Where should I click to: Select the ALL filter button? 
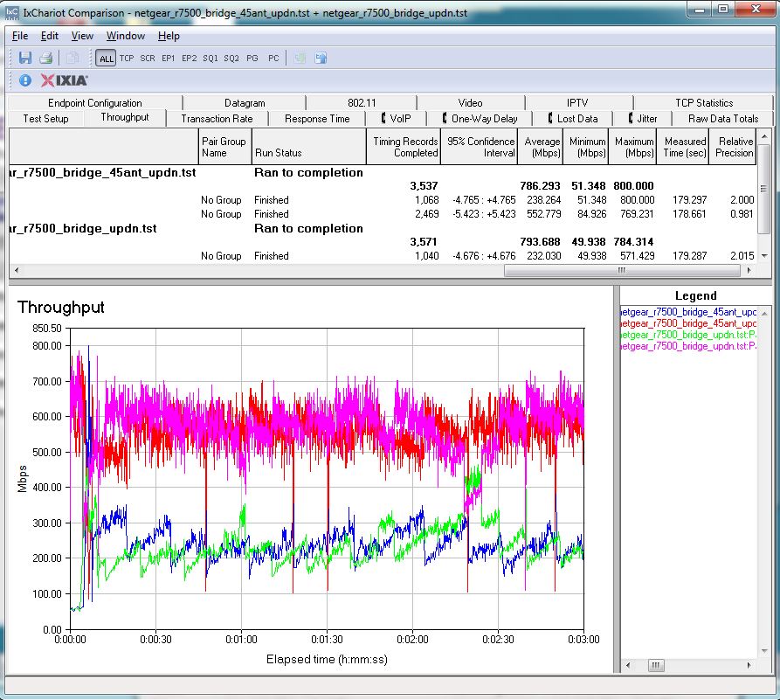(106, 59)
